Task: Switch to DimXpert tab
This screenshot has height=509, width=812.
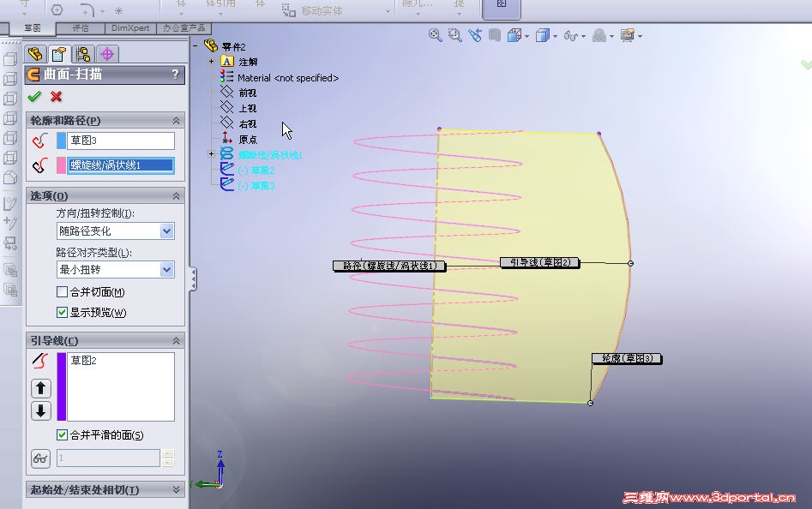Action: point(130,28)
